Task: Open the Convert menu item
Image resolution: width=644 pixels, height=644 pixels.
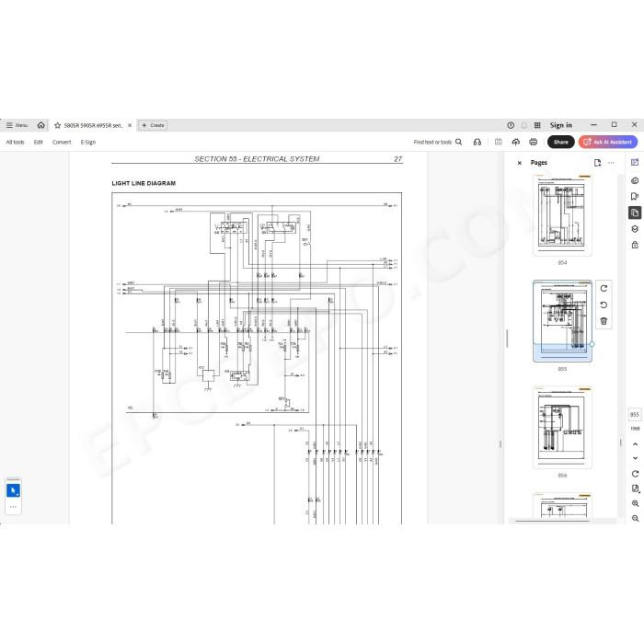Action: 62,142
